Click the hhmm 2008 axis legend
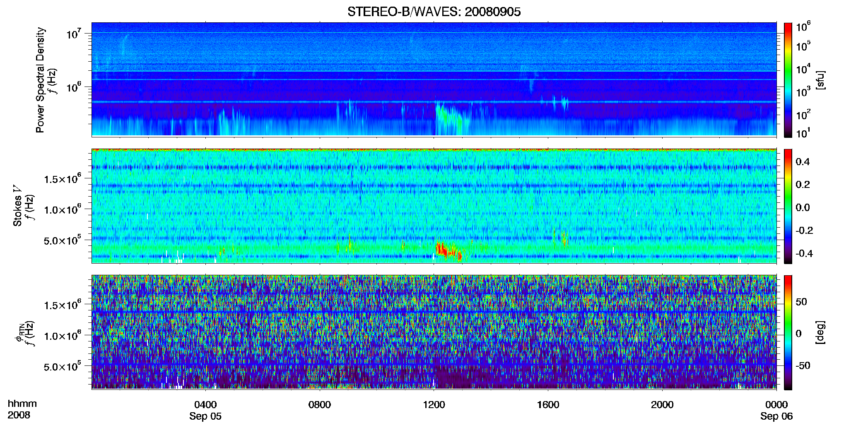The width and height of the screenshot is (868, 447). tap(22, 409)
